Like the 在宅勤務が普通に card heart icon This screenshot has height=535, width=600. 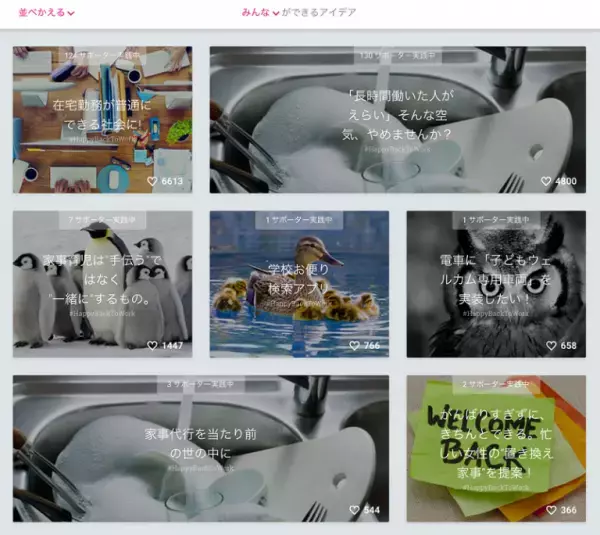[x=152, y=181]
